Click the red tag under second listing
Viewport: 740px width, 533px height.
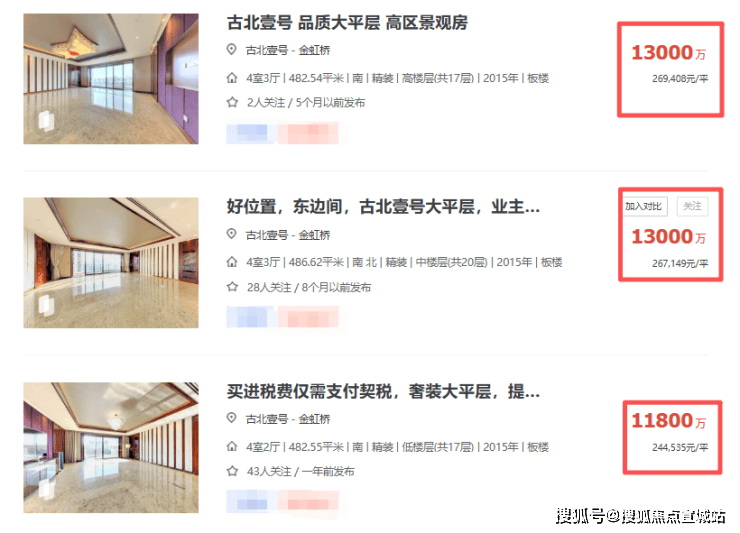308,317
